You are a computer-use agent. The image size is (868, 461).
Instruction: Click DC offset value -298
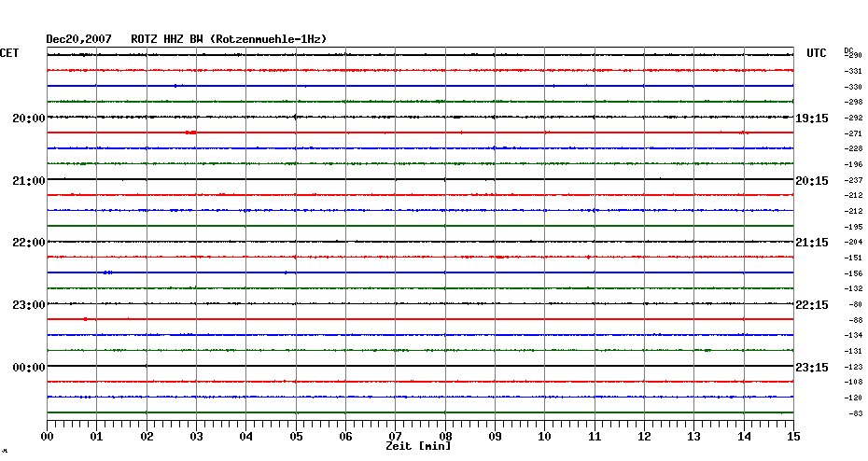pos(853,103)
